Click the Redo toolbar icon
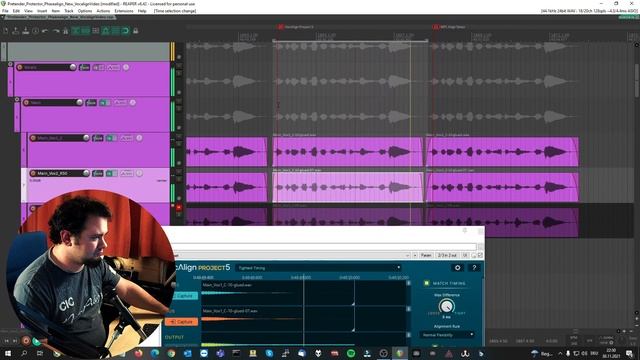 point(56,31)
